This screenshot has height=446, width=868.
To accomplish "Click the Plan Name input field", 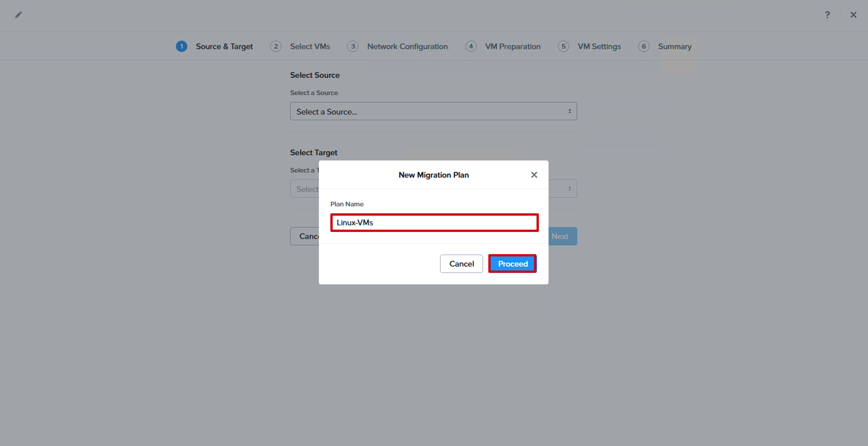I will pos(434,222).
